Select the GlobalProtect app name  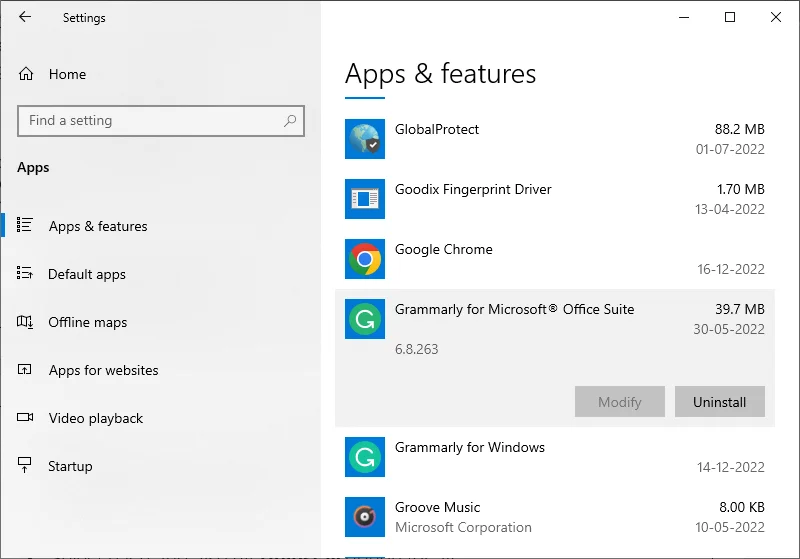[437, 130]
